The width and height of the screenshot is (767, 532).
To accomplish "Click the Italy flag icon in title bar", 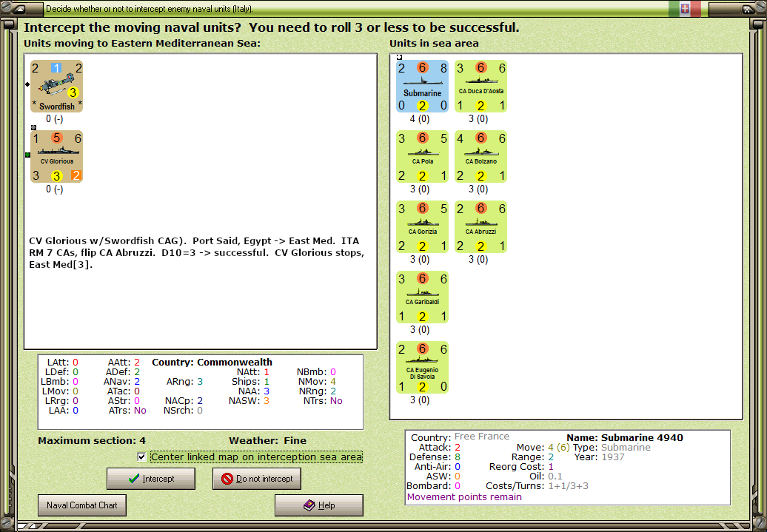I will click(x=685, y=8).
